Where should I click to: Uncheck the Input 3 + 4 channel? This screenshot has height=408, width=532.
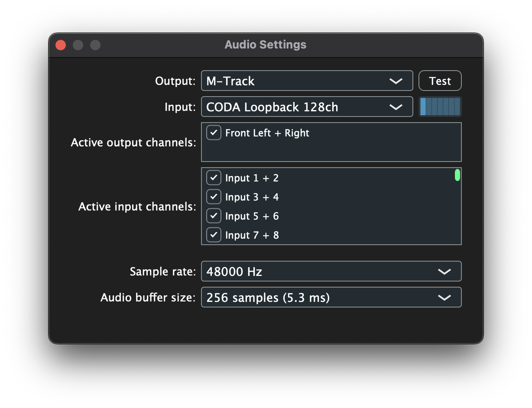pos(214,197)
